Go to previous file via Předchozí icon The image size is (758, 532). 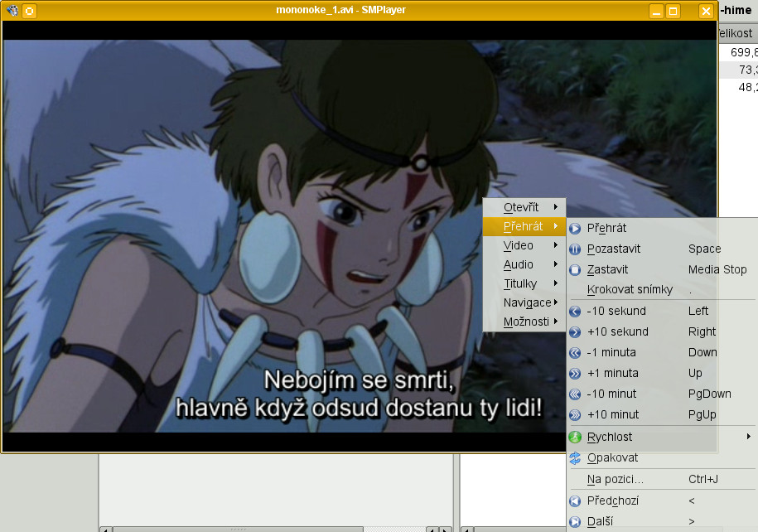(575, 501)
